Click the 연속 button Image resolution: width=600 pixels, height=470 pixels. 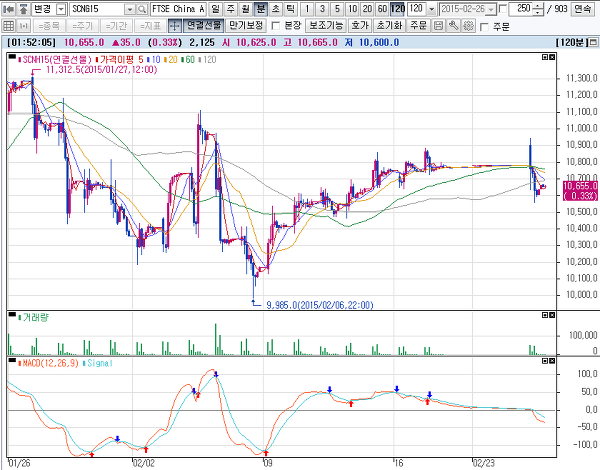coord(583,8)
